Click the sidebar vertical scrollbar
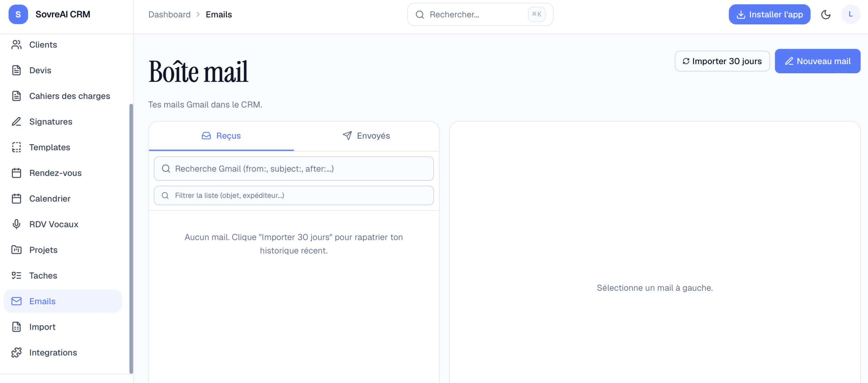The image size is (868, 383). (x=131, y=238)
